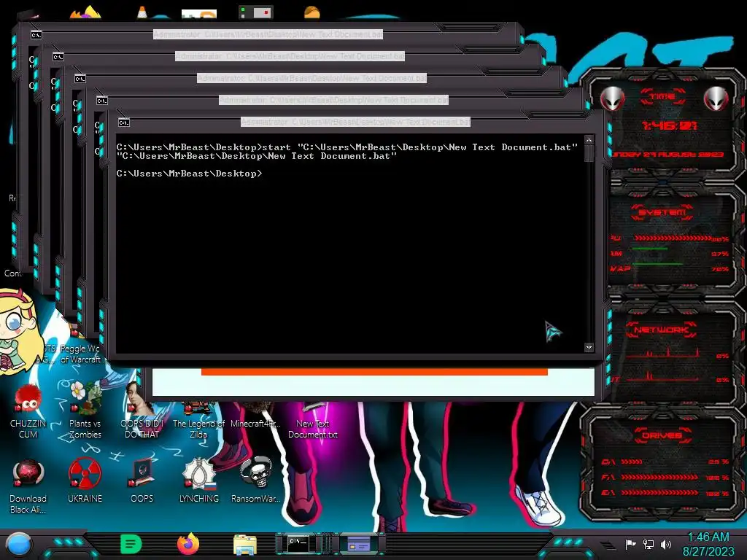
Task: Open the taskbar clock showing 1:46 AM
Action: [x=708, y=537]
